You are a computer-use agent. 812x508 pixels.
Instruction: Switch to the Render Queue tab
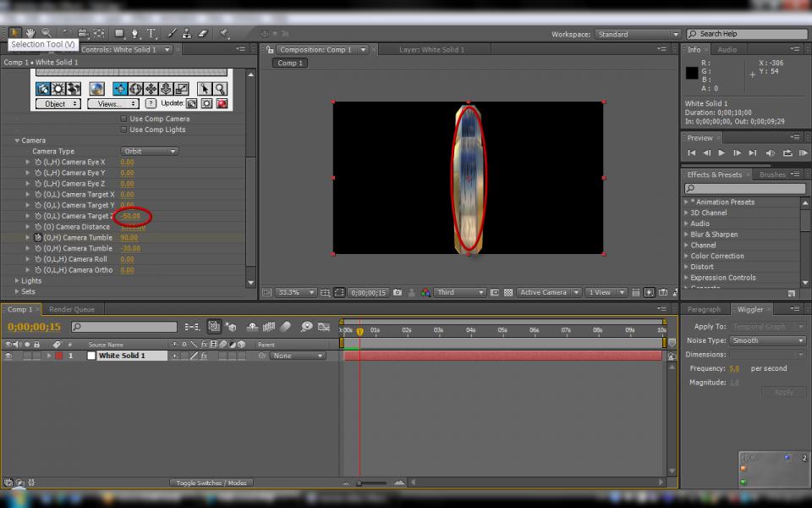pyautogui.click(x=72, y=309)
